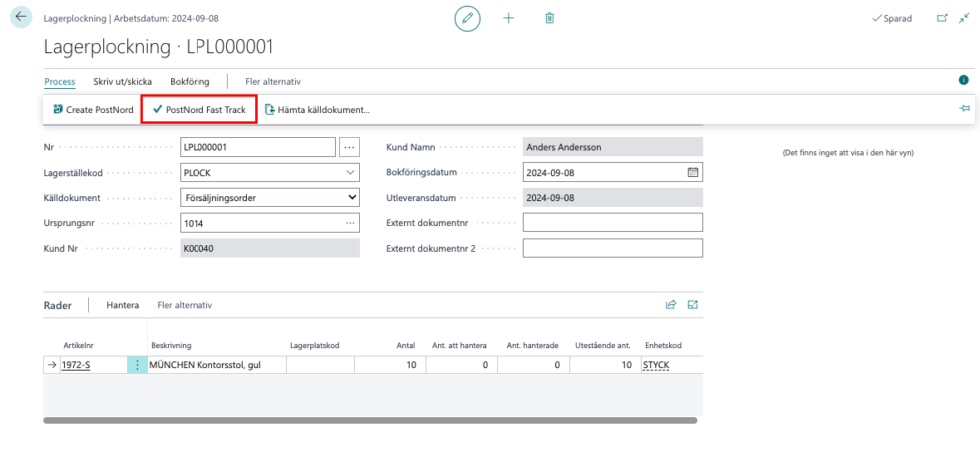Click the plus icon to create new

tap(509, 18)
